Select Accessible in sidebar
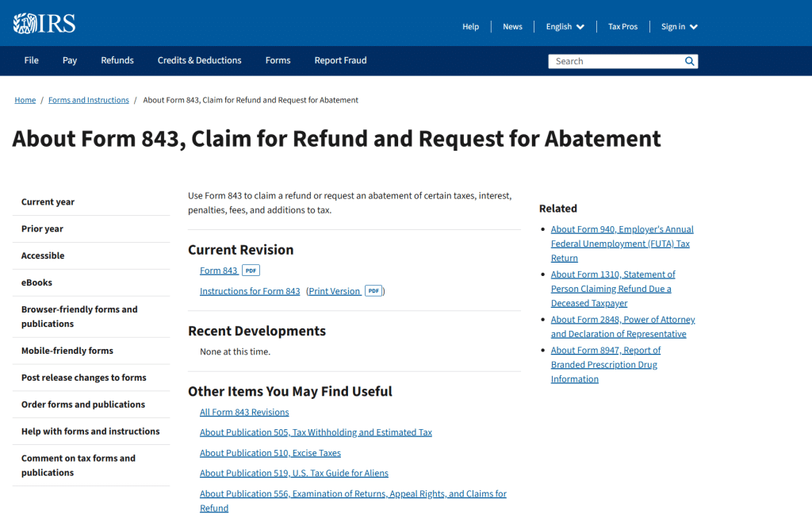The height and width of the screenshot is (518, 812). 91,256
